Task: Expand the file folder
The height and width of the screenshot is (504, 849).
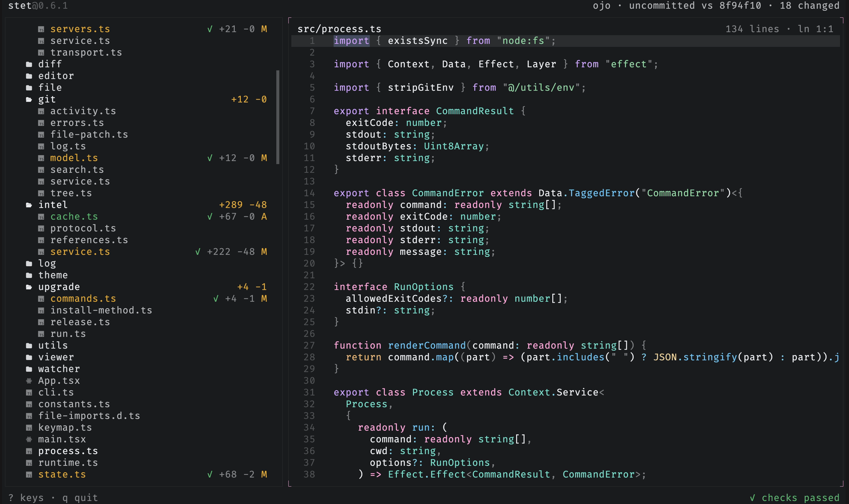Action: click(29, 88)
